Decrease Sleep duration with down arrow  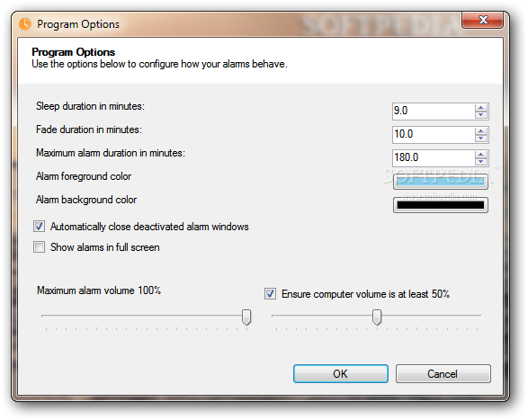point(481,115)
